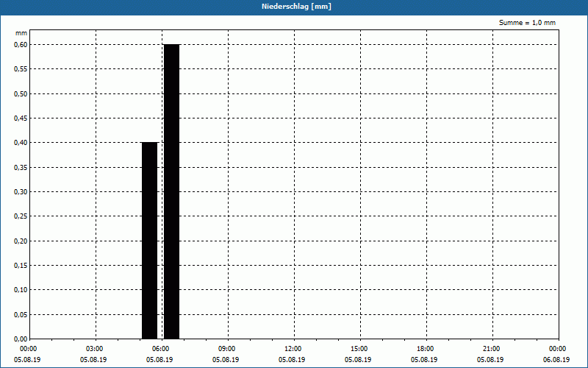Click the 21:00 time label

pos(490,349)
